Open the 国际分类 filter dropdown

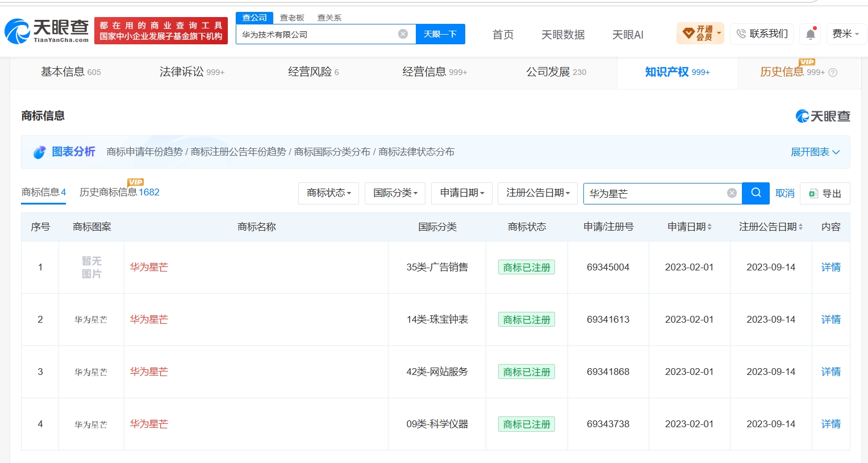click(395, 193)
